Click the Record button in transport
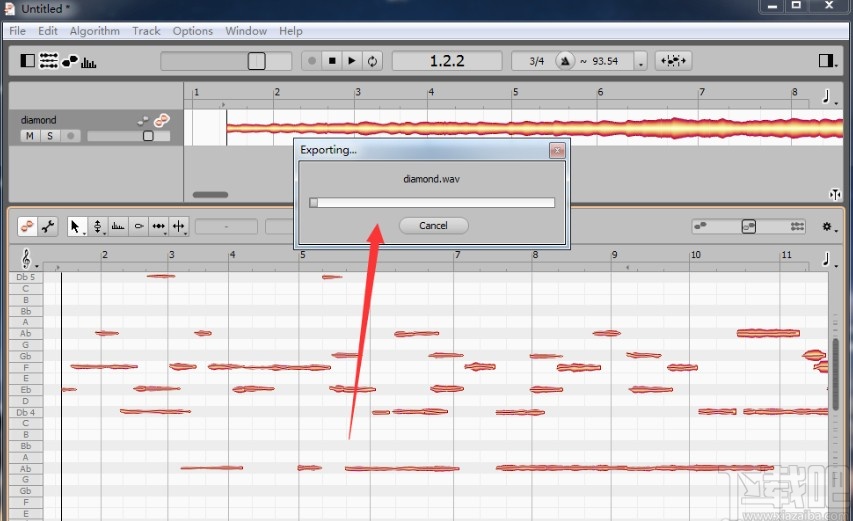This screenshot has width=853, height=521. [x=312, y=60]
